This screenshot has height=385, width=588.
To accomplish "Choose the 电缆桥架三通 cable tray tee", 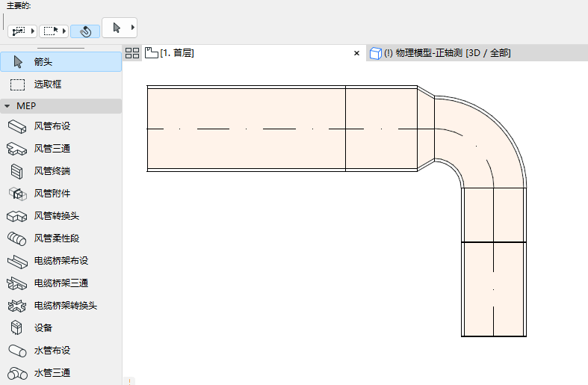I will click(60, 283).
